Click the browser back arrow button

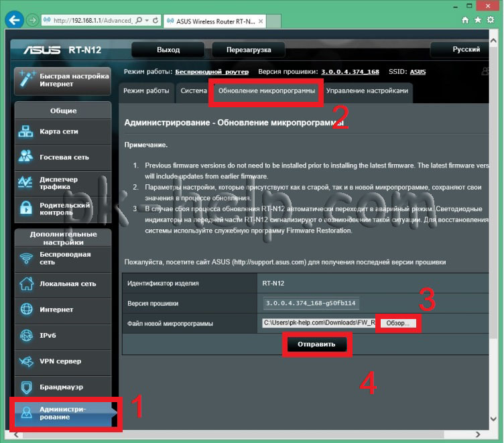click(14, 20)
